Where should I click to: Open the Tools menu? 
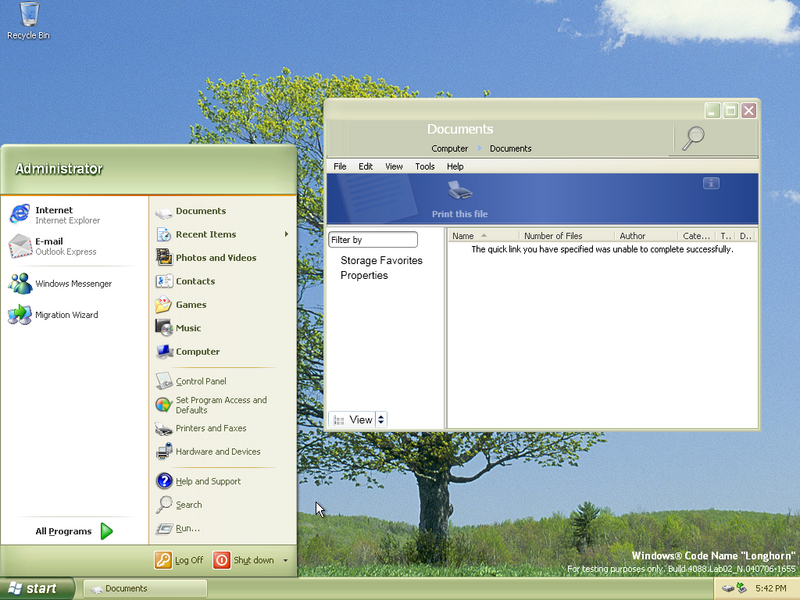click(x=425, y=167)
